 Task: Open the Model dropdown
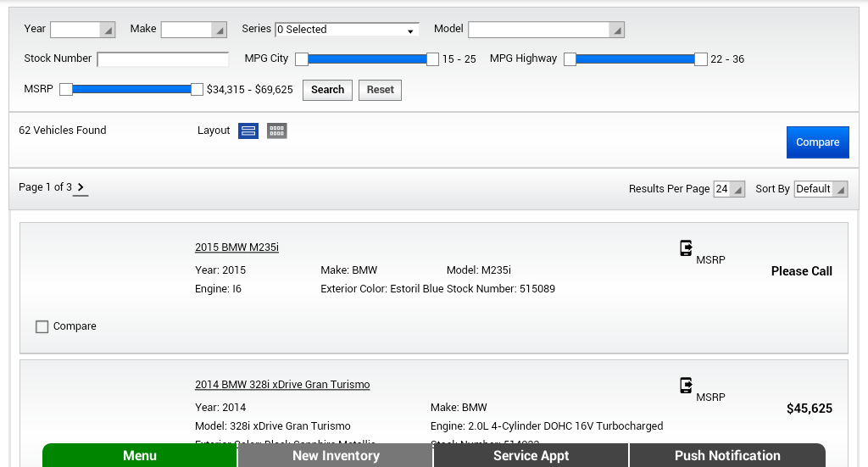(547, 30)
